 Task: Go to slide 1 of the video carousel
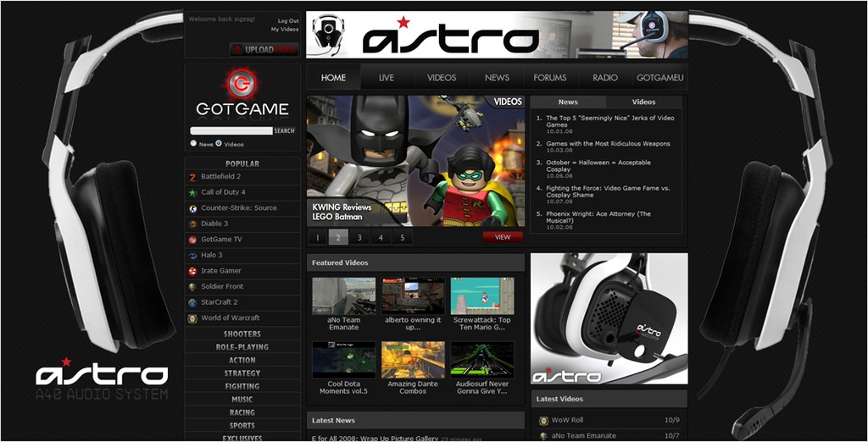pyautogui.click(x=317, y=237)
